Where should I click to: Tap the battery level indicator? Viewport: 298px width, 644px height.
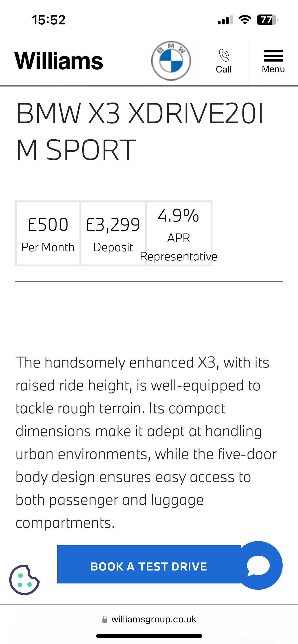click(267, 20)
